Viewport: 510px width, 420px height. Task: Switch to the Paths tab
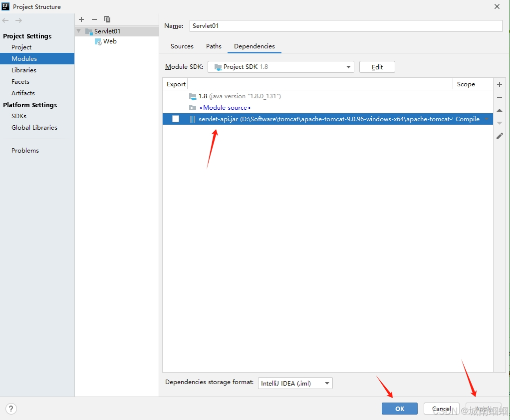click(x=214, y=46)
